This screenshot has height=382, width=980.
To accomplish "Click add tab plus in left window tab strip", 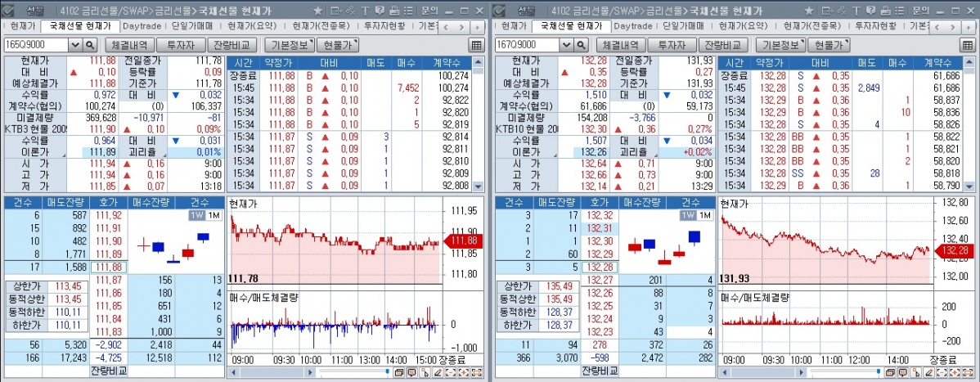I will pyautogui.click(x=478, y=28).
